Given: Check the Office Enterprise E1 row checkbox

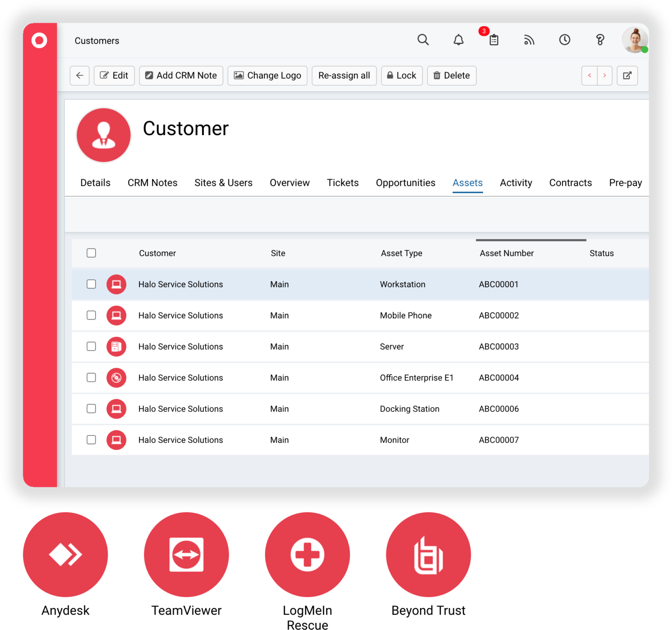Looking at the screenshot, I should (91, 377).
